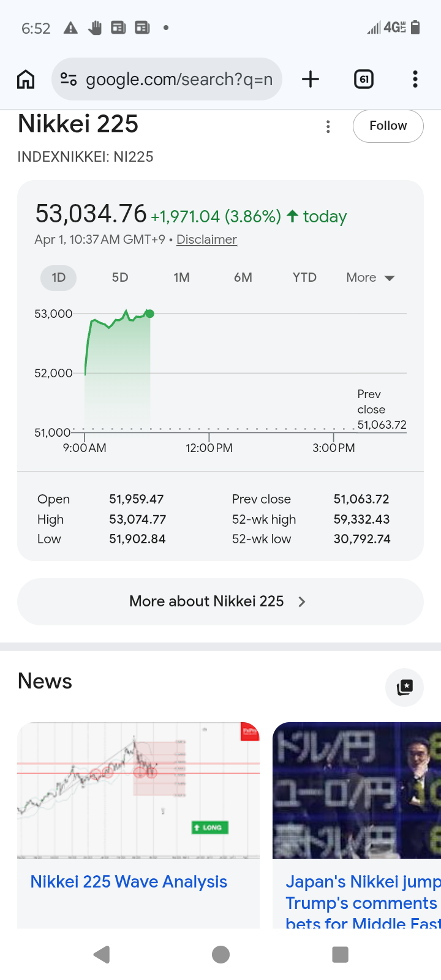Switch chart to 5D range
The image size is (441, 980).
point(120,277)
